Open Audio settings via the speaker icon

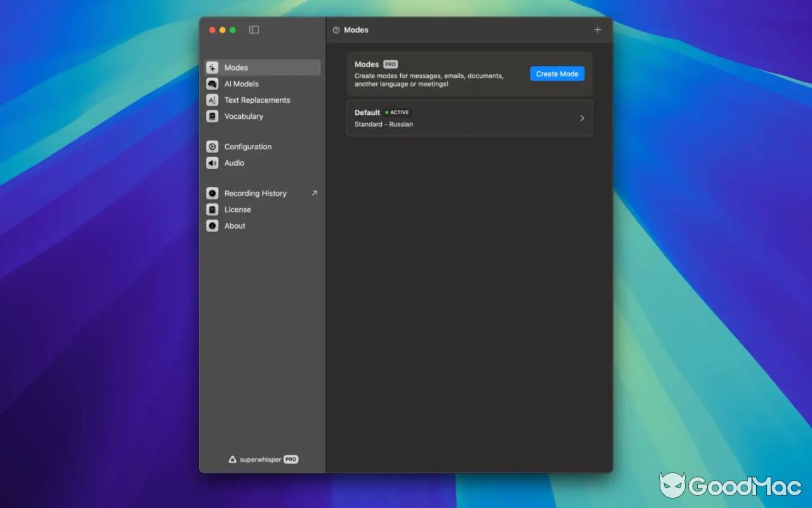[x=213, y=163]
